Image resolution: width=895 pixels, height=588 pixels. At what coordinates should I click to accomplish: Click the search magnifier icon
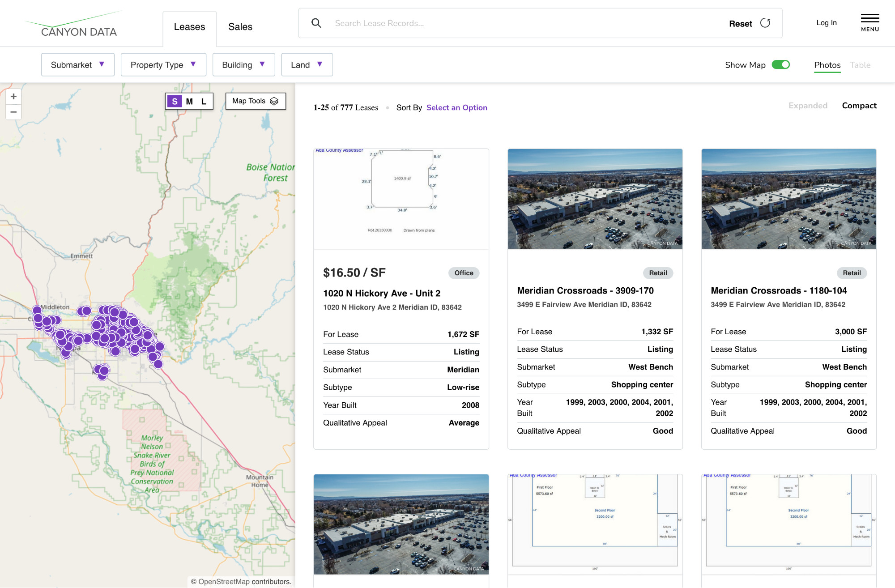[316, 23]
